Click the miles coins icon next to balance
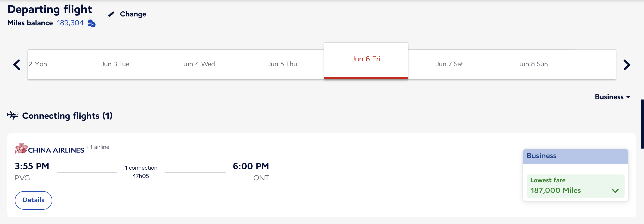This screenshot has width=644, height=224. (91, 23)
